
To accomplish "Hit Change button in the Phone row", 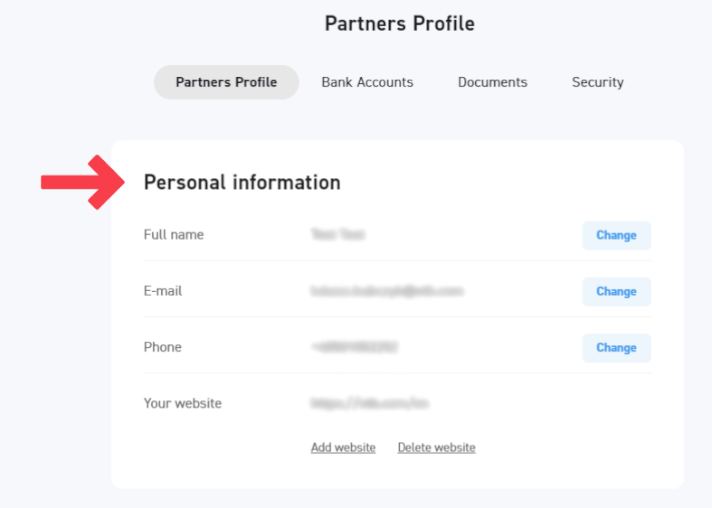I will [x=616, y=347].
